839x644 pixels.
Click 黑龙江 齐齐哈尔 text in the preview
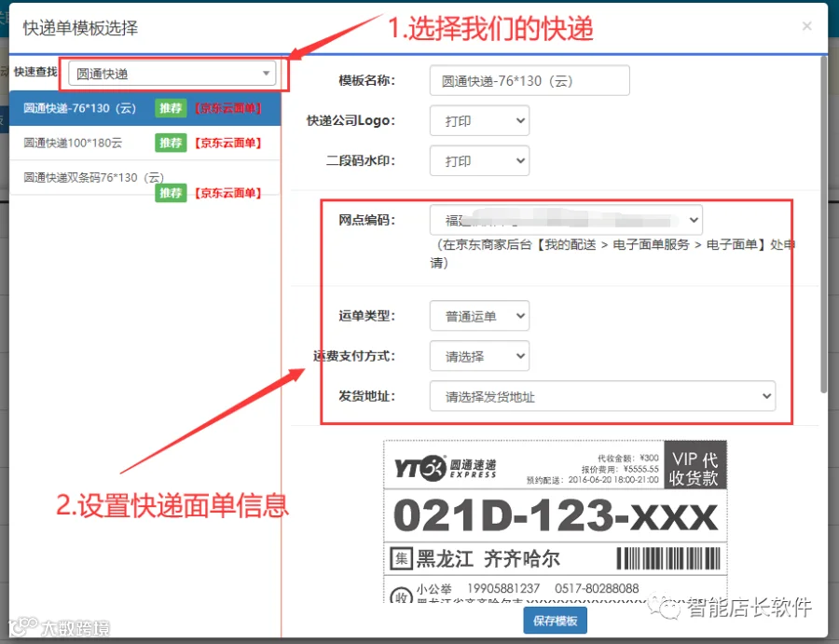pos(488,559)
